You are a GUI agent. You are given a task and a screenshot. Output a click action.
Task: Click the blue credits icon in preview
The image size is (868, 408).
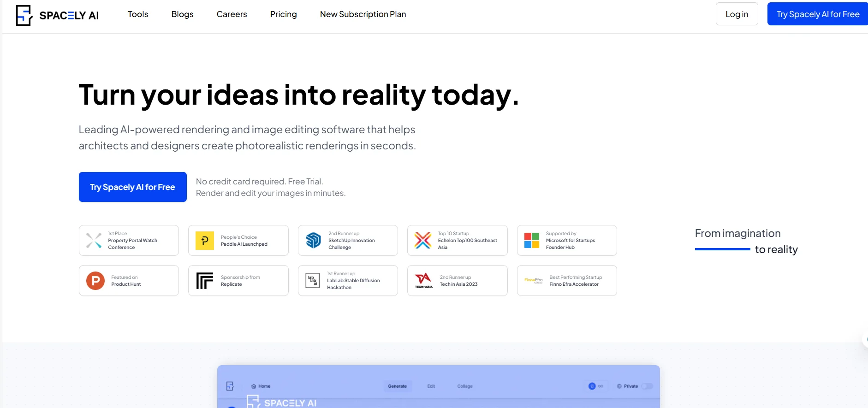pyautogui.click(x=592, y=386)
